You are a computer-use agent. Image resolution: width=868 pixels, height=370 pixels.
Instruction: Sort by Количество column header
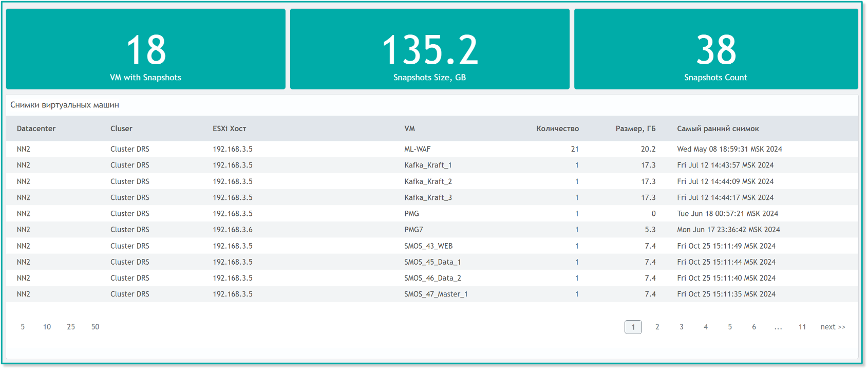tap(557, 128)
